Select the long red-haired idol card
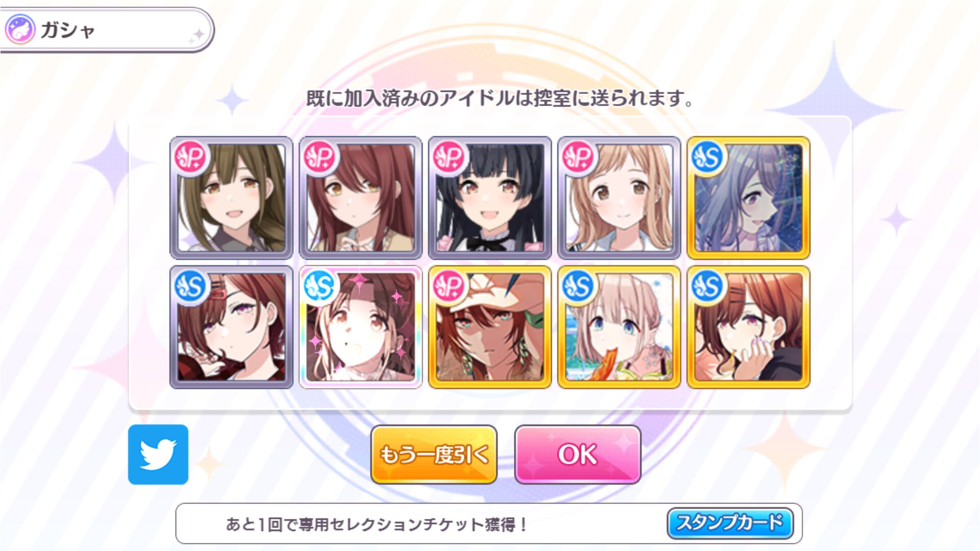 pos(360,197)
